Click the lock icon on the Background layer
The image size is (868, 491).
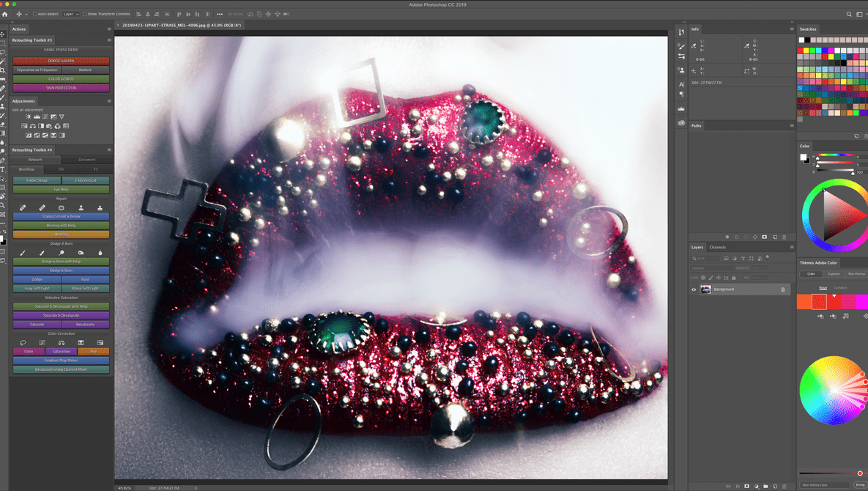tap(782, 289)
